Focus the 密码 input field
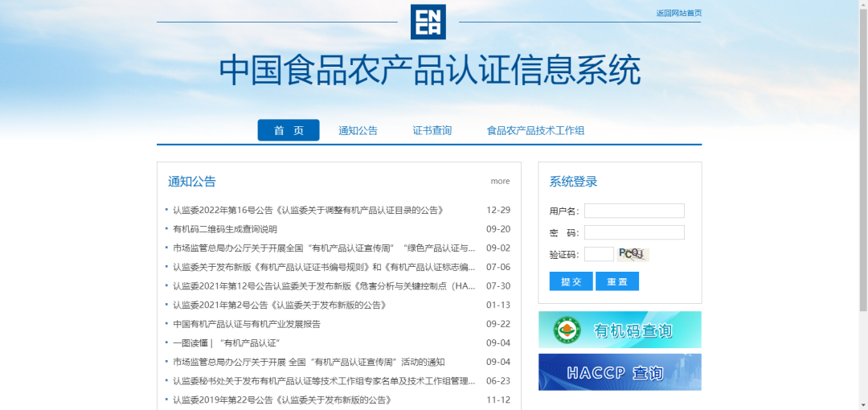The image size is (868, 410). click(634, 232)
